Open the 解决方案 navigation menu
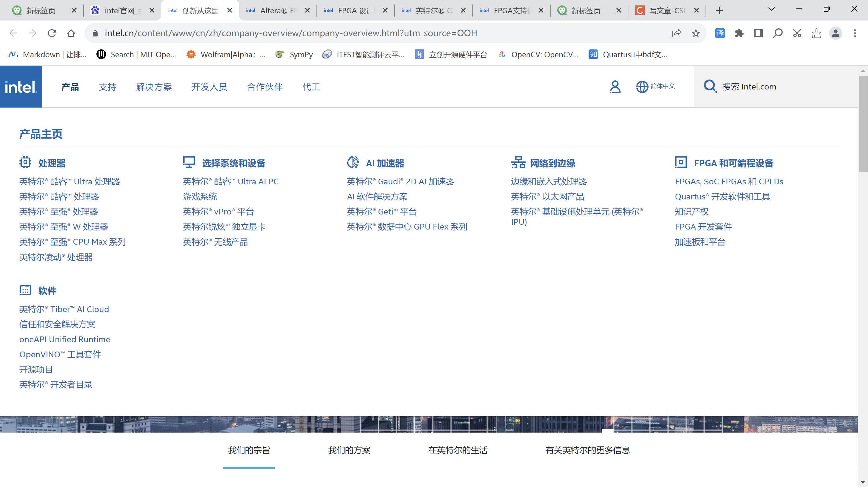 tap(154, 87)
